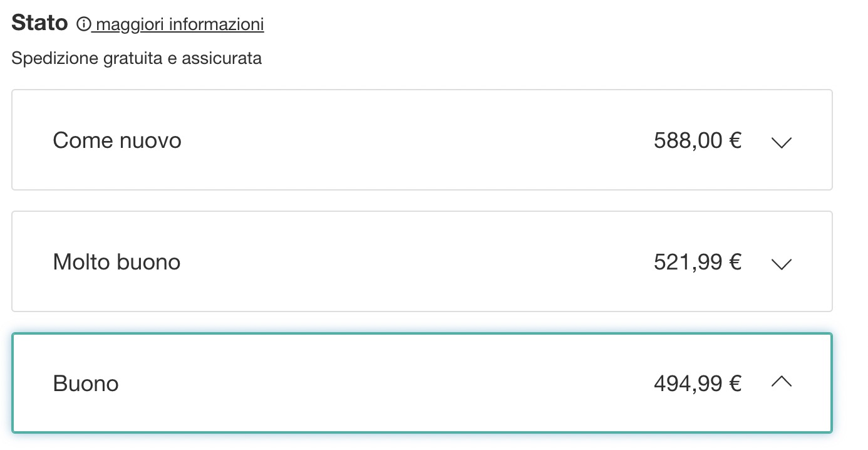
Task: Collapse the Buono option using up chevron
Action: [782, 381]
